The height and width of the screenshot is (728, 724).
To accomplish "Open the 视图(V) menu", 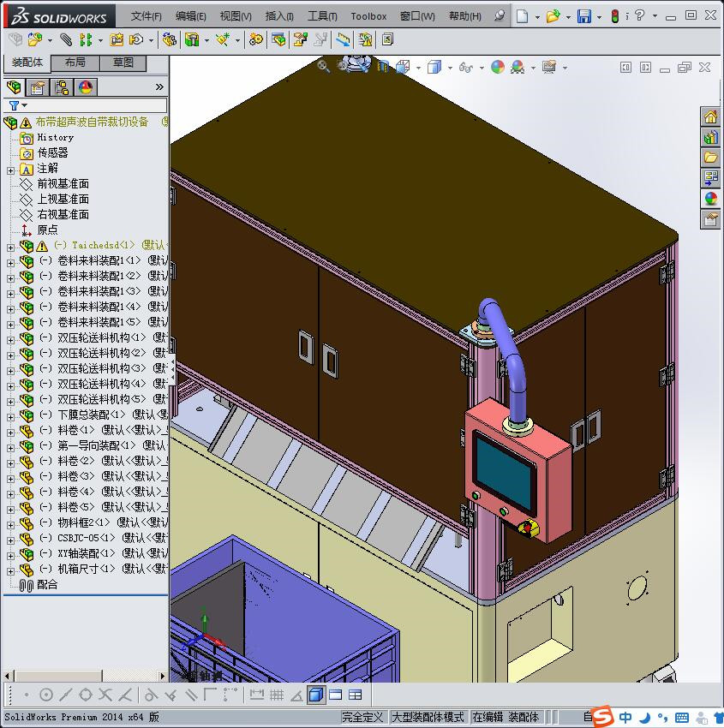I will click(236, 16).
